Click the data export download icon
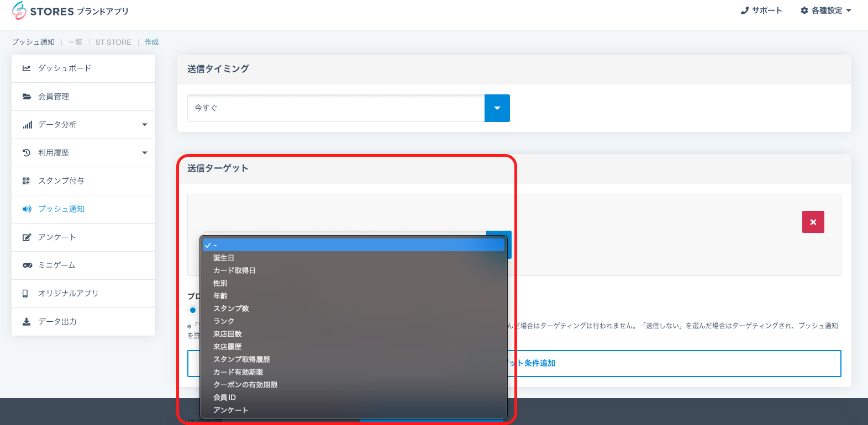 (26, 322)
